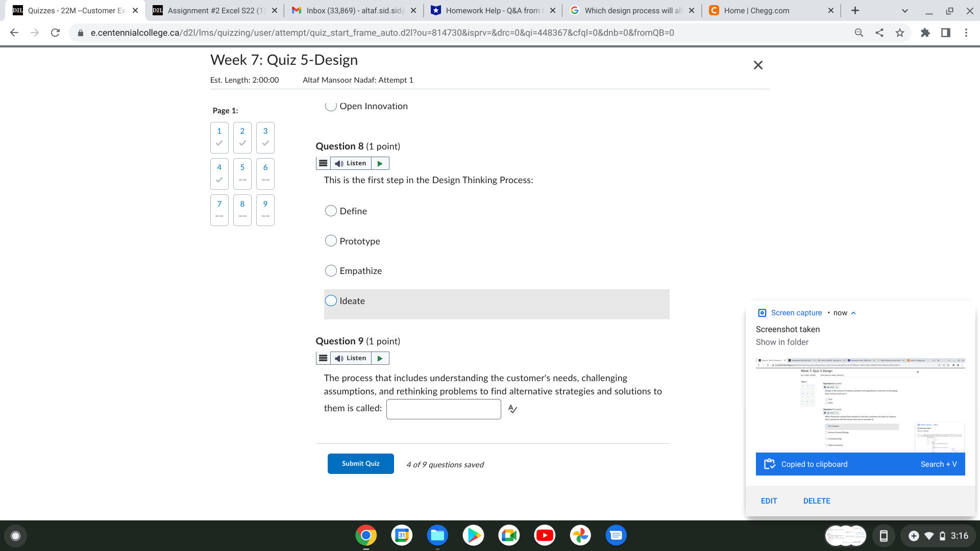Open the Chrome extensions puzzle icon
980x551 pixels.
pyautogui.click(x=925, y=32)
